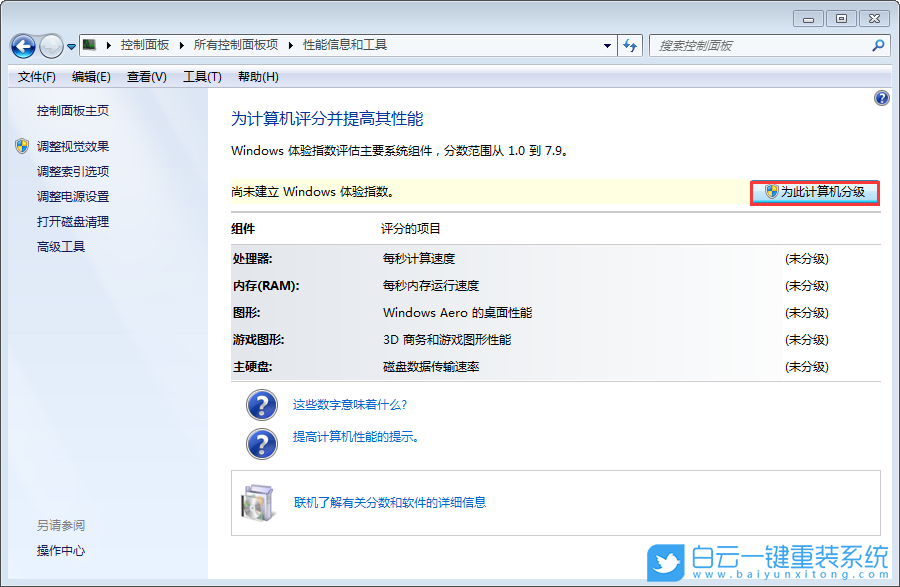Open 操作中心 under 另请参阅
Viewport: 900px width, 587px height.
click(x=62, y=549)
